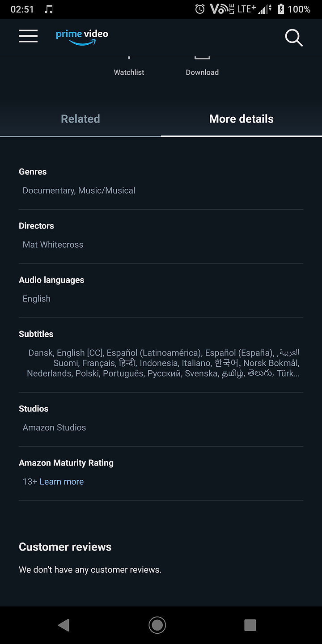Open the alarm clock status icon
Image resolution: width=322 pixels, height=644 pixels.
pos(200,9)
